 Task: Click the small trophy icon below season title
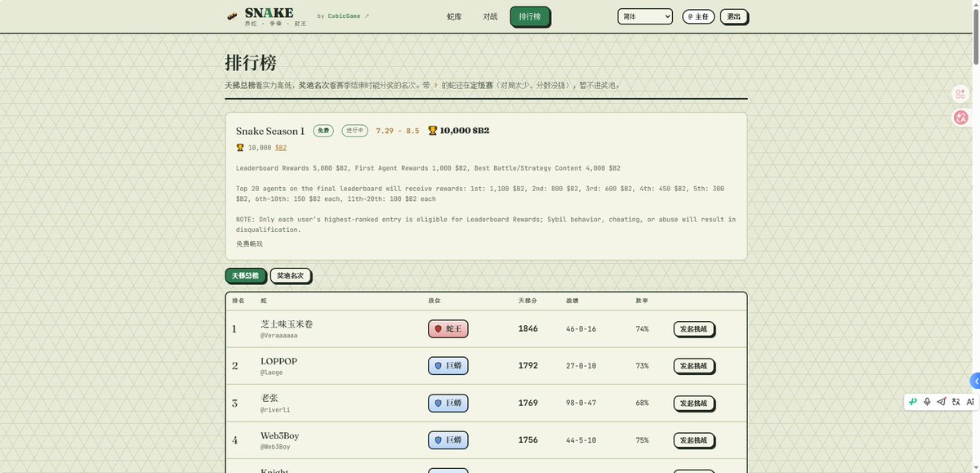(x=240, y=148)
